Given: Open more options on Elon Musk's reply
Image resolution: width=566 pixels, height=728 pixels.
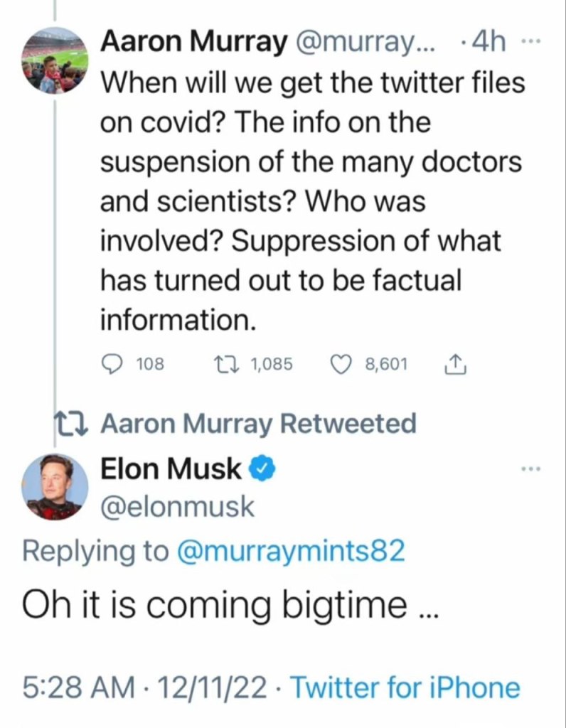Looking at the screenshot, I should [x=531, y=469].
